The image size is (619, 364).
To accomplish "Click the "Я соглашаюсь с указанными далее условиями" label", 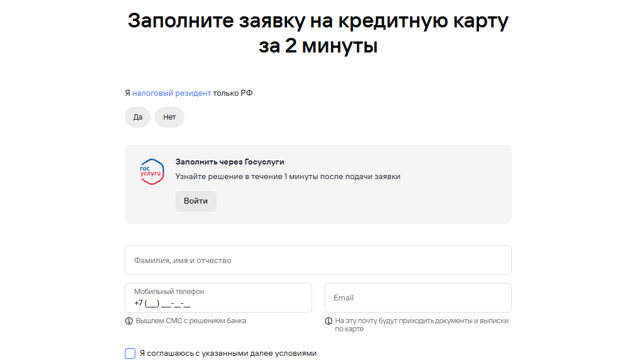I will click(228, 353).
